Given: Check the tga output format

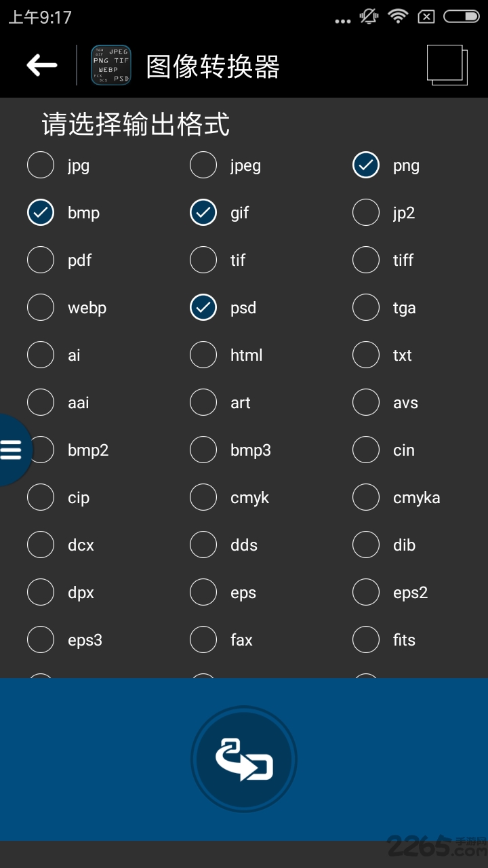Looking at the screenshot, I should [x=366, y=307].
